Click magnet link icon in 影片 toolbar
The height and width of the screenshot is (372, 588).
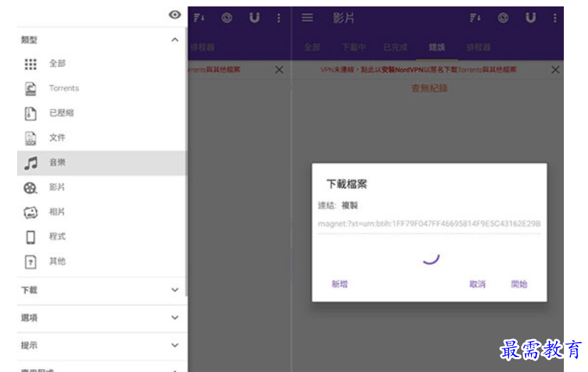click(531, 18)
